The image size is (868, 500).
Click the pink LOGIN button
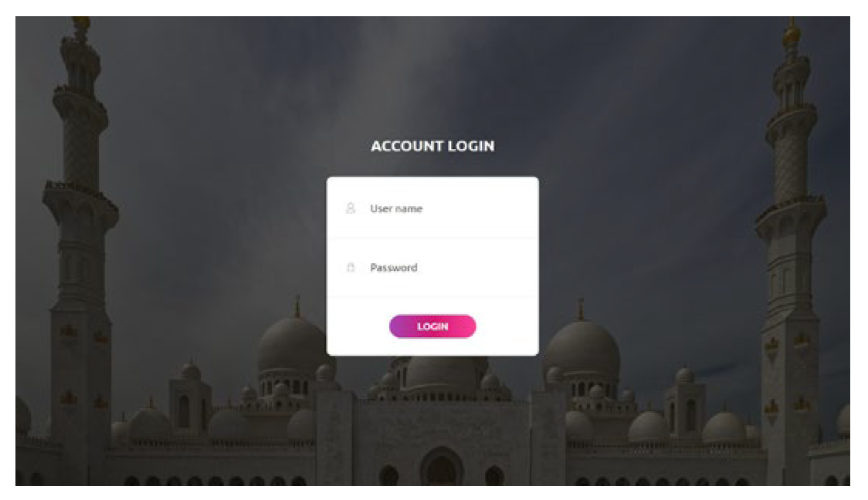[432, 326]
